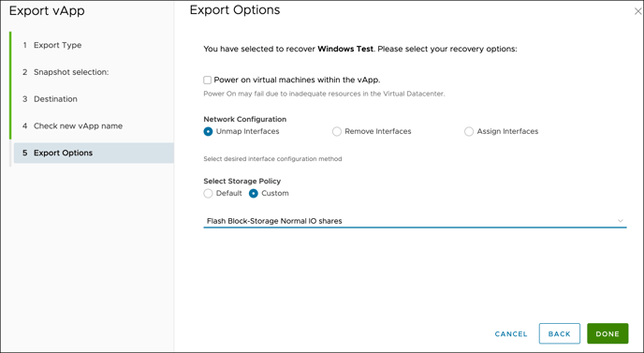Select step 5 Export Options
Screen dimensions: 644x353
(94, 153)
